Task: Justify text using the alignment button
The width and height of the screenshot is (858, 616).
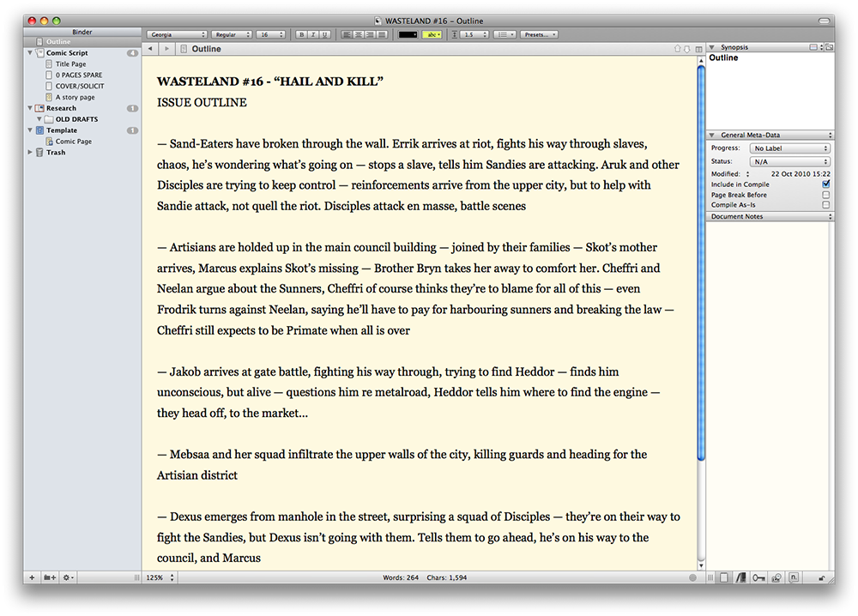Action: 381,35
